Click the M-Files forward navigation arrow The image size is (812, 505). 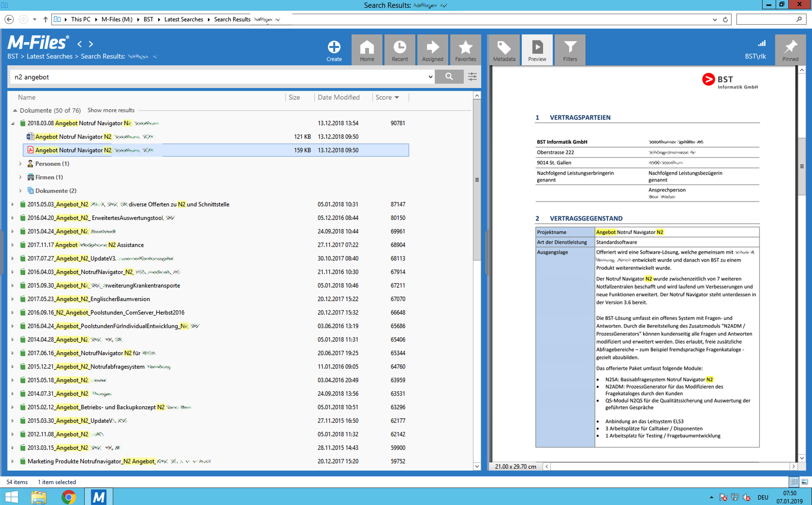(91, 44)
